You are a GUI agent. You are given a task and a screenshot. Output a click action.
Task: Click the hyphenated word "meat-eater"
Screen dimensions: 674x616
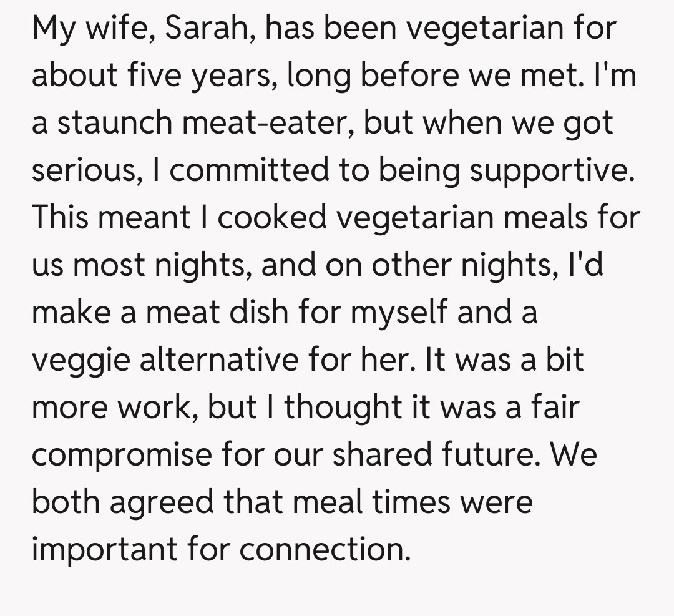267,124
